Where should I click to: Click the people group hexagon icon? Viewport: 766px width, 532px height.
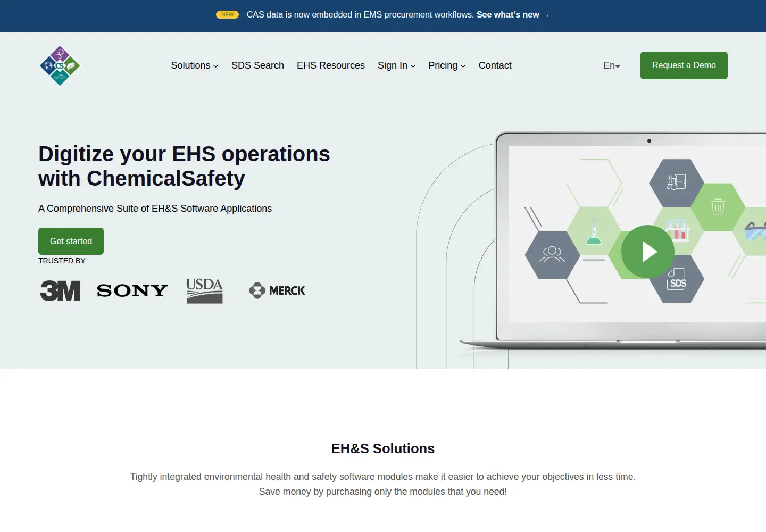pyautogui.click(x=552, y=255)
